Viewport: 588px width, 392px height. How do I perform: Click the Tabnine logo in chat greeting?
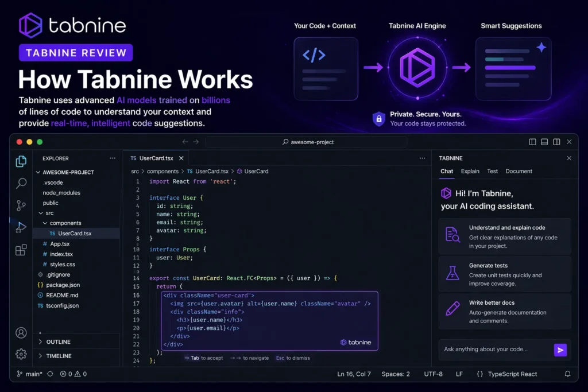tap(446, 193)
